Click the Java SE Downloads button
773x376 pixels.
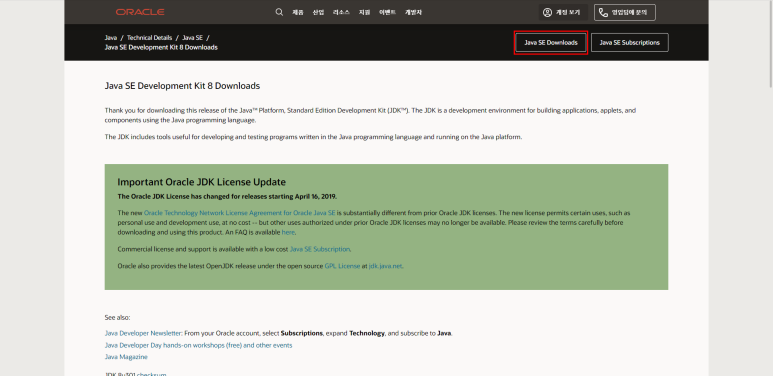(551, 42)
